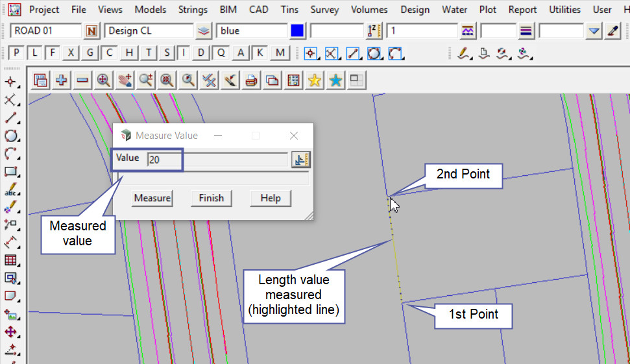Screen dimensions: 630x364
Task: Toggle the T snap button
Action: coord(149,53)
